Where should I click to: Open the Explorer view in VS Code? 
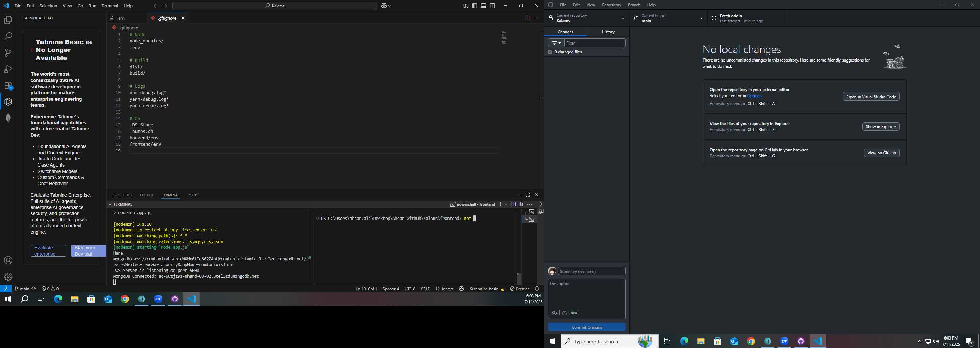tap(8, 20)
